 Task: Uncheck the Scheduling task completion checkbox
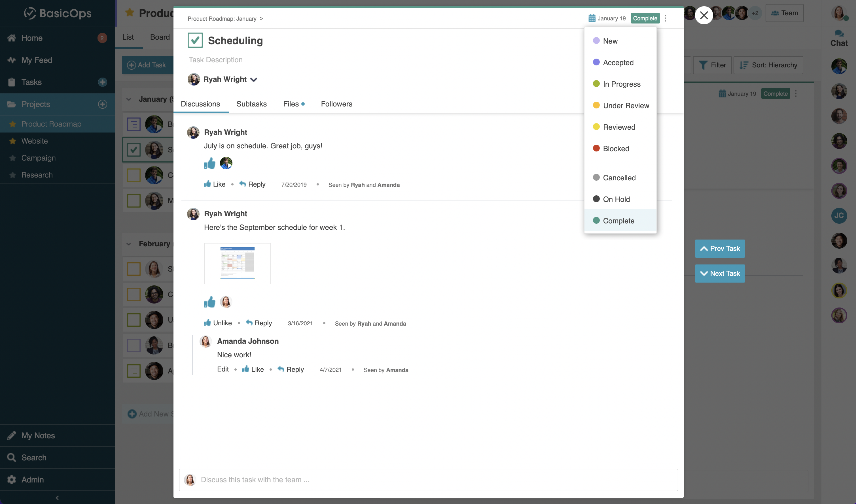click(195, 40)
